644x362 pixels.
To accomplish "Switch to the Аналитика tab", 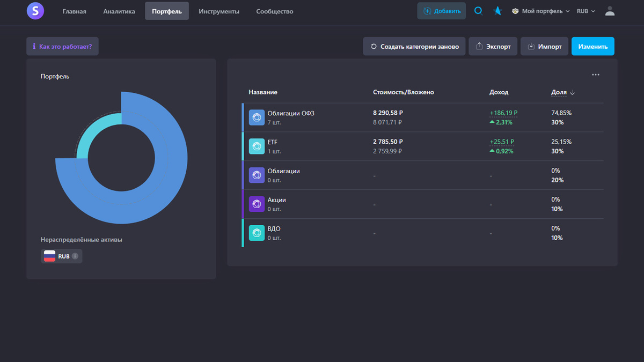I will coord(118,11).
